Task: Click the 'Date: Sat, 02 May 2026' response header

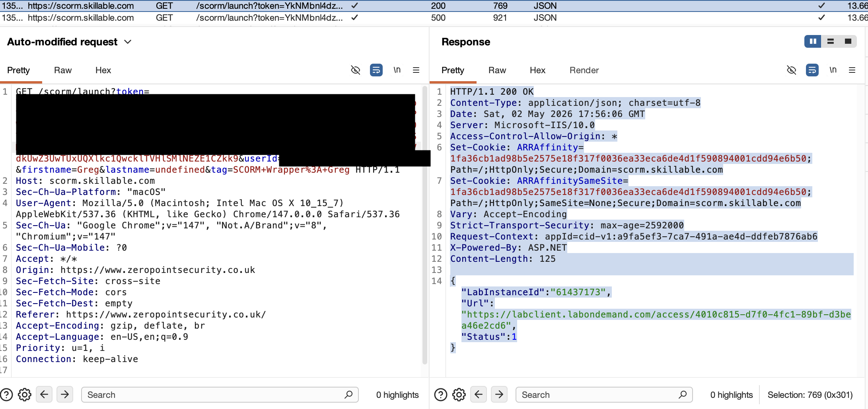Action: (547, 114)
